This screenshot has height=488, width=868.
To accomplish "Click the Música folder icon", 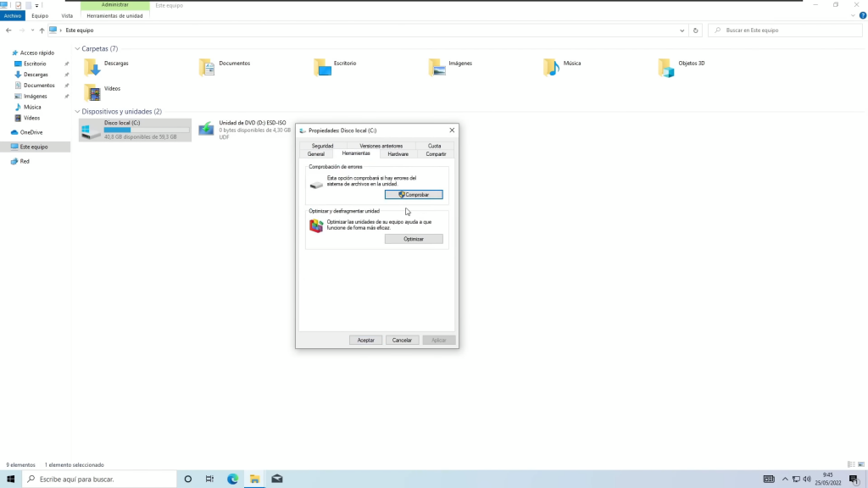I will click(552, 67).
